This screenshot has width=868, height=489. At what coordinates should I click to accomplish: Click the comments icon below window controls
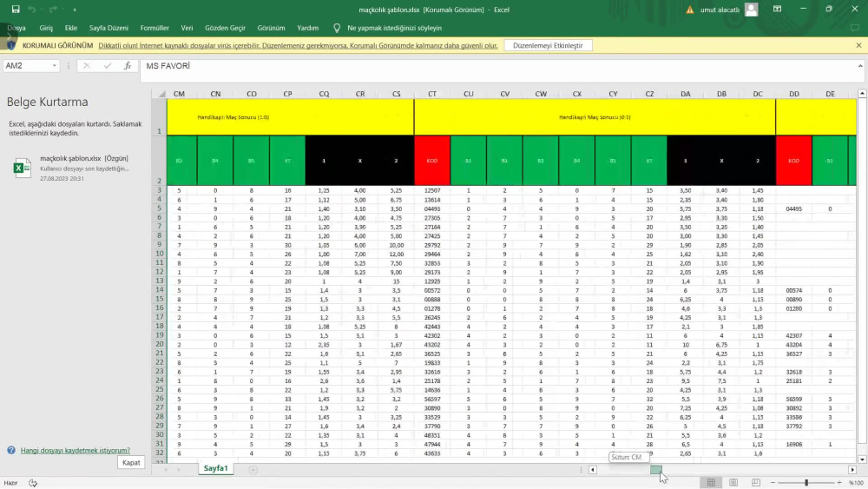857,28
